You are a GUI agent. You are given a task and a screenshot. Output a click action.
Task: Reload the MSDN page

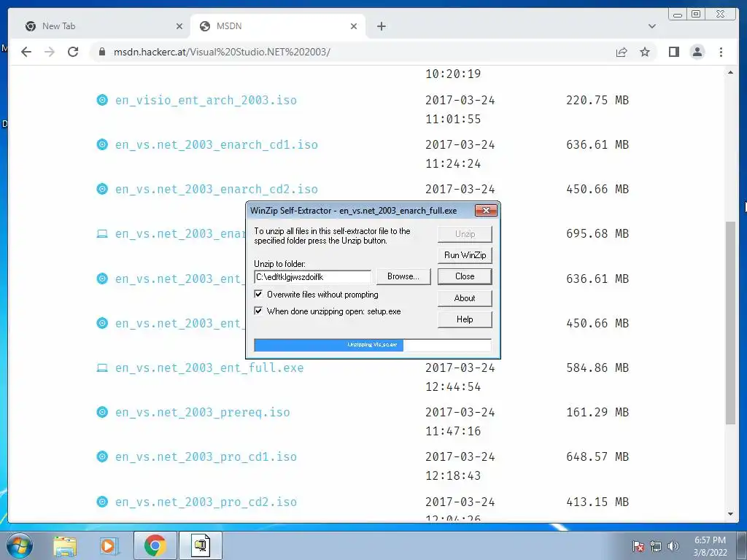[x=73, y=52]
